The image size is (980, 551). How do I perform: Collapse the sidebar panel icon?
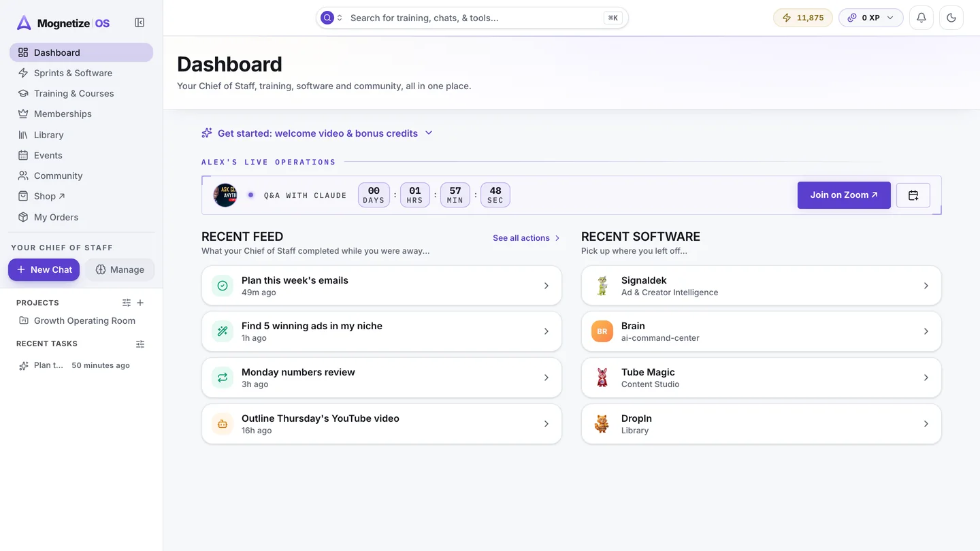click(140, 22)
